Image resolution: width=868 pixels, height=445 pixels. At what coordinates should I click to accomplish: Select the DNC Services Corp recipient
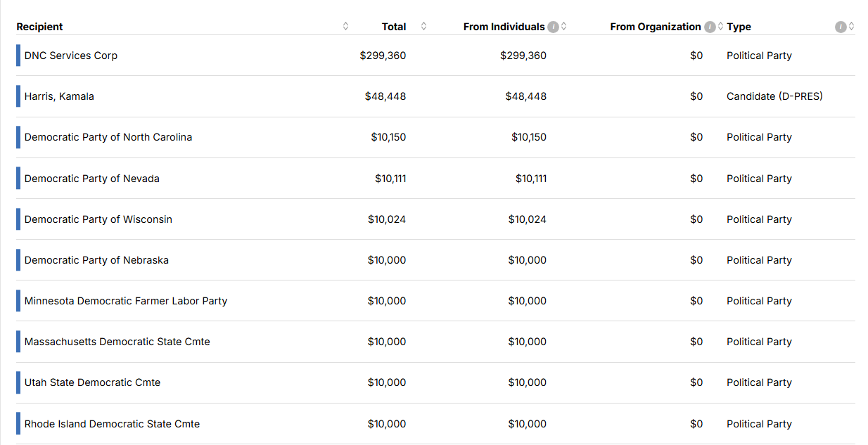(71, 56)
